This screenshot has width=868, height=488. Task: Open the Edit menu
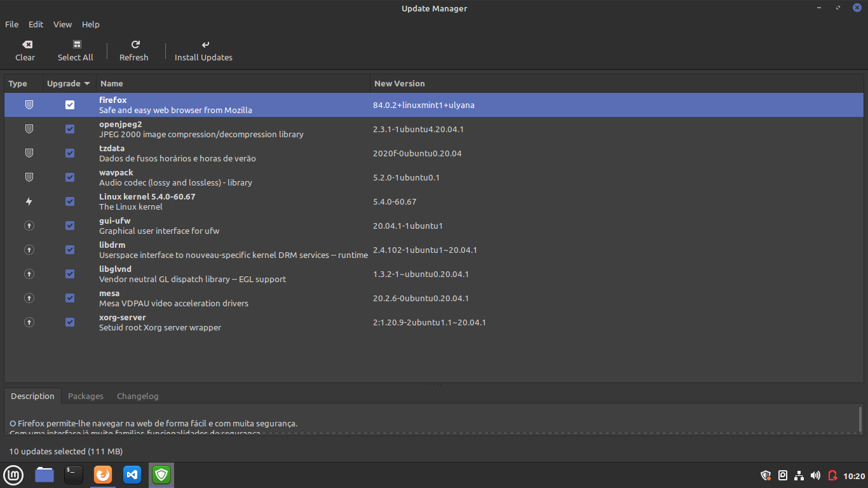coord(36,24)
